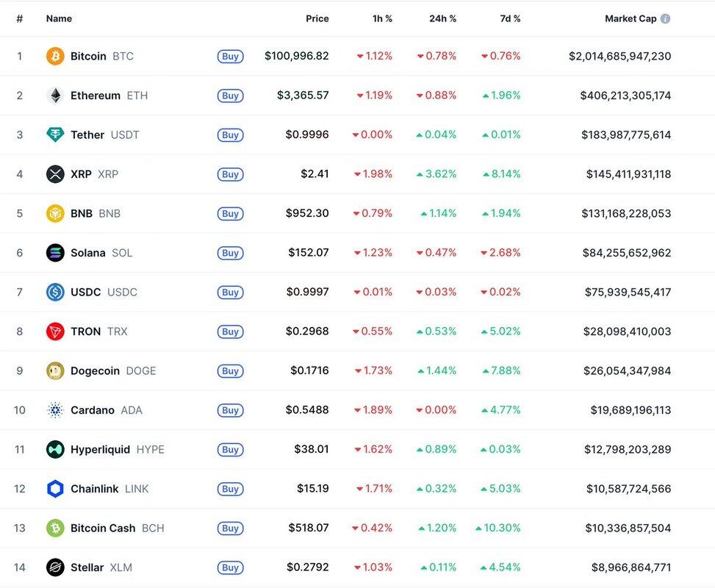Click the Bitcoin coin logo icon

pos(55,56)
